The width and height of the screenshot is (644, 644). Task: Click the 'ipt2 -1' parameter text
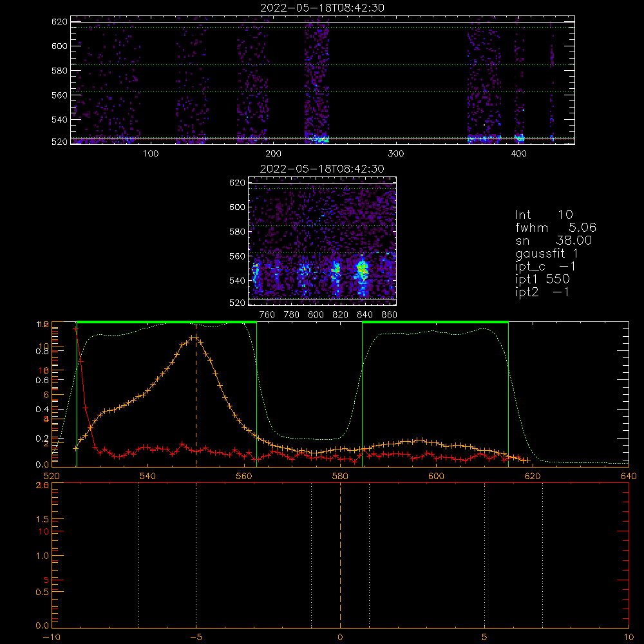542,292
